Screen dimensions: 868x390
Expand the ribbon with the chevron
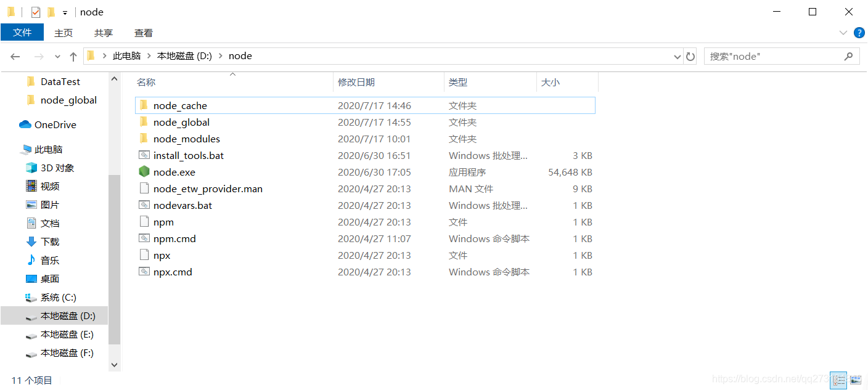click(x=843, y=32)
